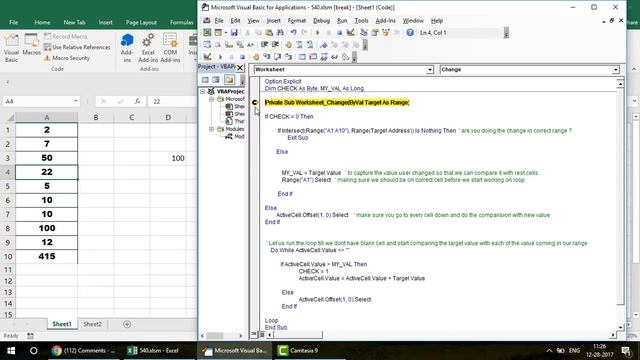Open the Project Explorer from the Standard toolbar
Viewport: 640px width, 360px height.
(x=364, y=33)
